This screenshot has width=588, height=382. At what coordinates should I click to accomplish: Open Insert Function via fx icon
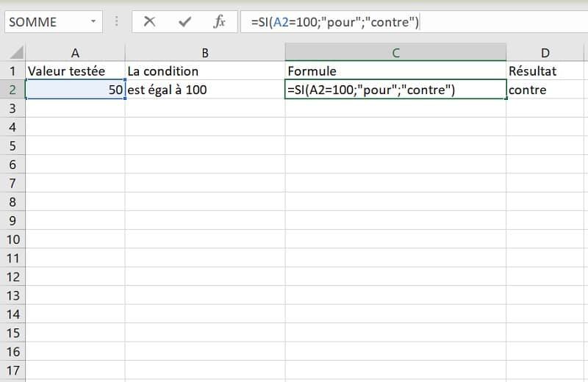[219, 22]
